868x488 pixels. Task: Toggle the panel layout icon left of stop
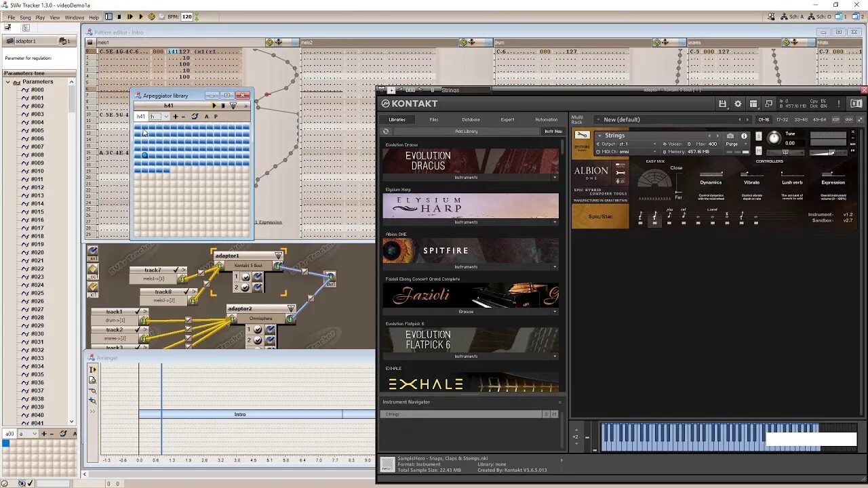pos(108,16)
